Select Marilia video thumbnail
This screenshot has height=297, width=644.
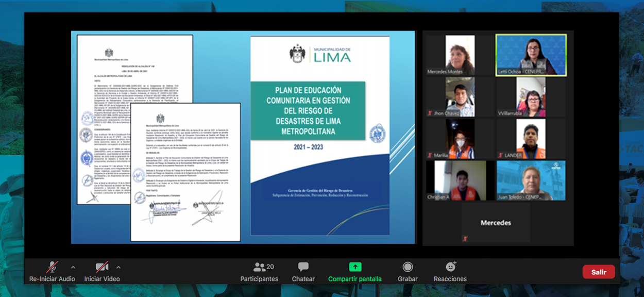[x=460, y=139]
